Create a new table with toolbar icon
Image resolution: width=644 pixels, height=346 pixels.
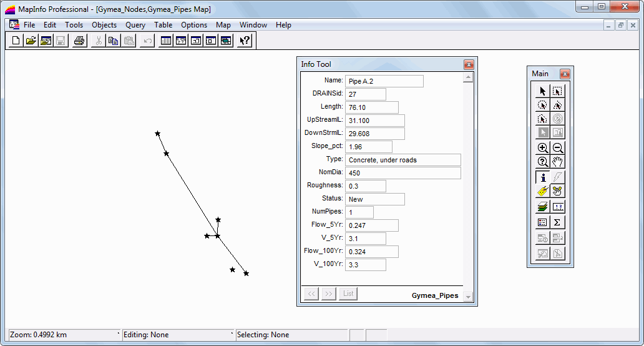point(16,41)
